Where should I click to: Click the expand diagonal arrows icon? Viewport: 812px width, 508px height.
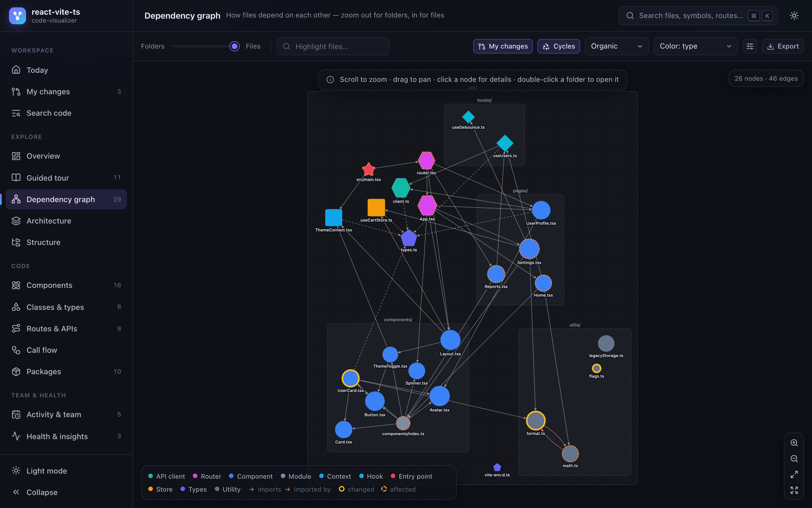click(794, 474)
